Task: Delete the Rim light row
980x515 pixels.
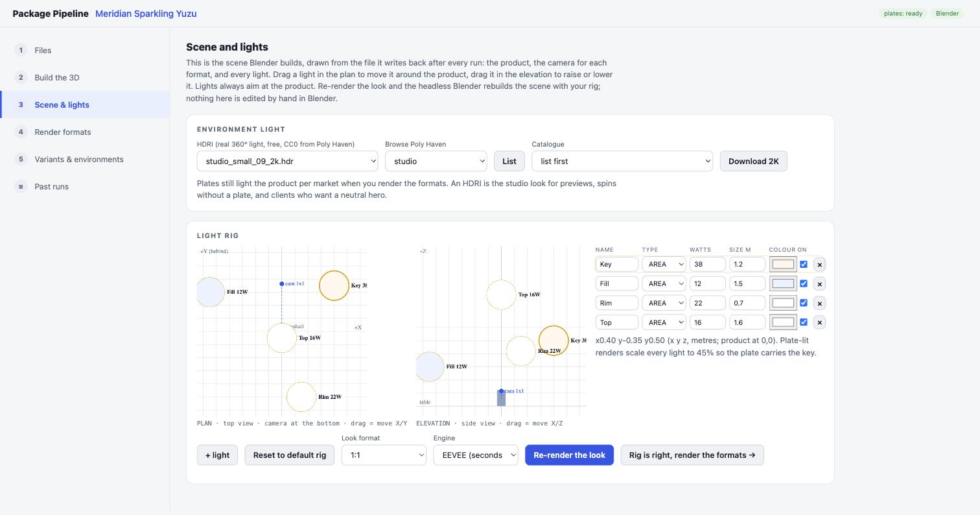Action: pyautogui.click(x=819, y=303)
